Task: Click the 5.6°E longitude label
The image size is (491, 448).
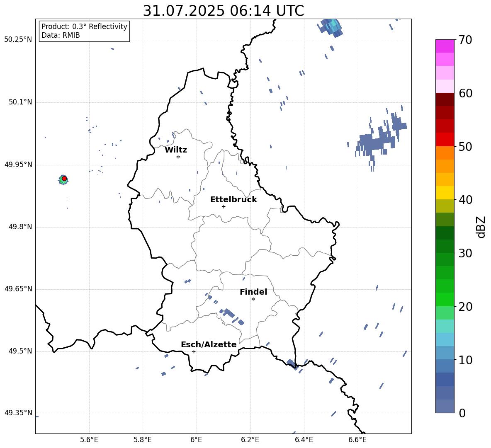Action: [x=89, y=440]
